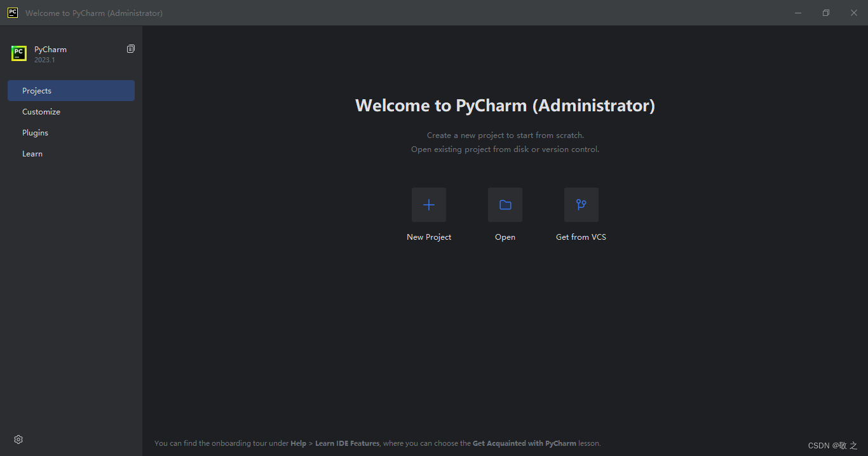Restore down the PyCharm window
Screen dimensions: 868x456
pos(826,13)
